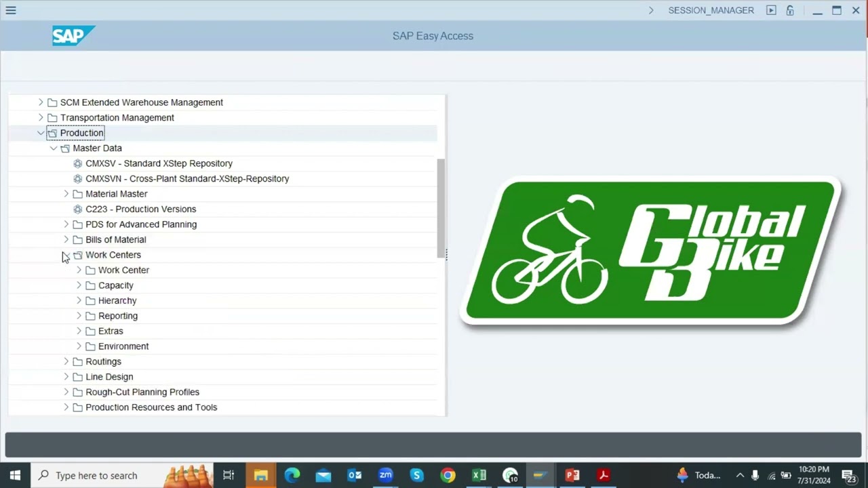Open Outlook from taskbar
This screenshot has height=488, width=868.
click(x=355, y=475)
